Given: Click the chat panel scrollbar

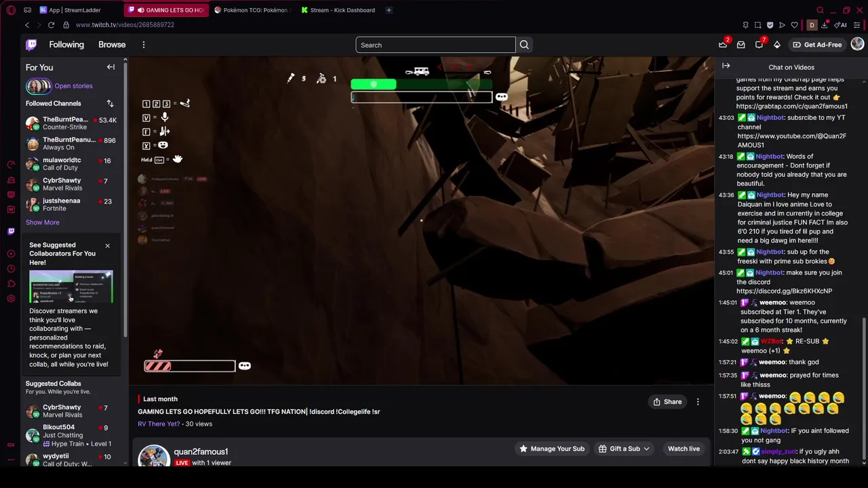Looking at the screenshot, I should coord(864,390).
